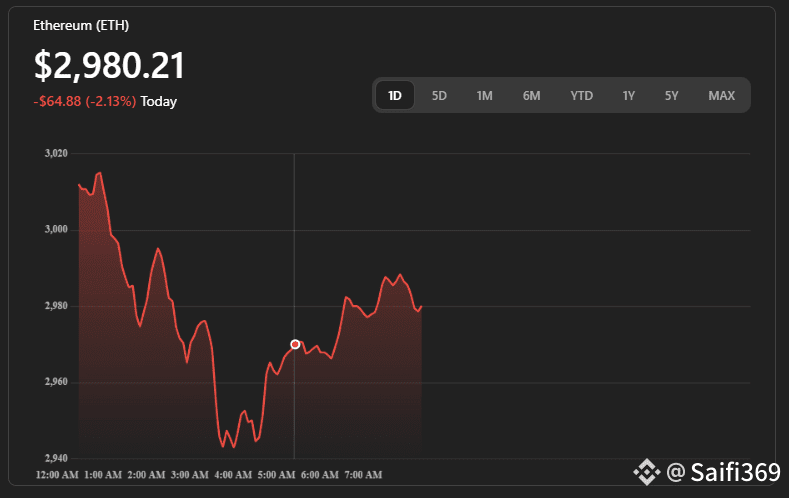Click the 7:00 AM time label
This screenshot has height=498, width=789.
point(363,475)
